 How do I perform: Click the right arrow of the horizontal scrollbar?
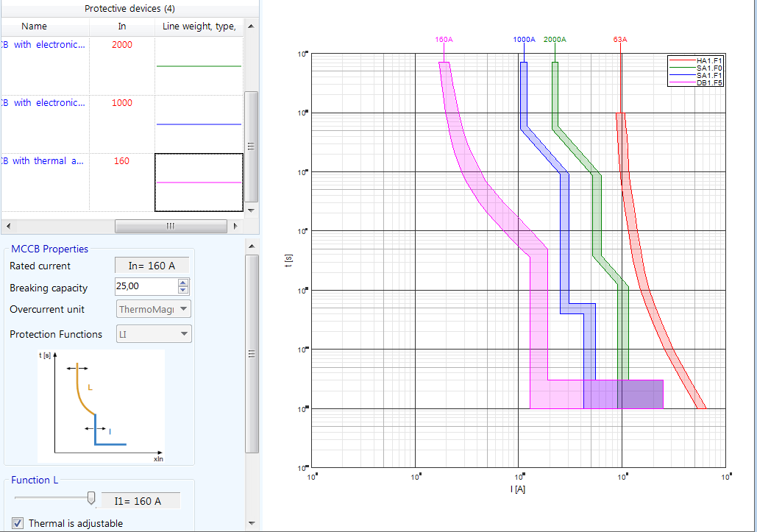235,226
